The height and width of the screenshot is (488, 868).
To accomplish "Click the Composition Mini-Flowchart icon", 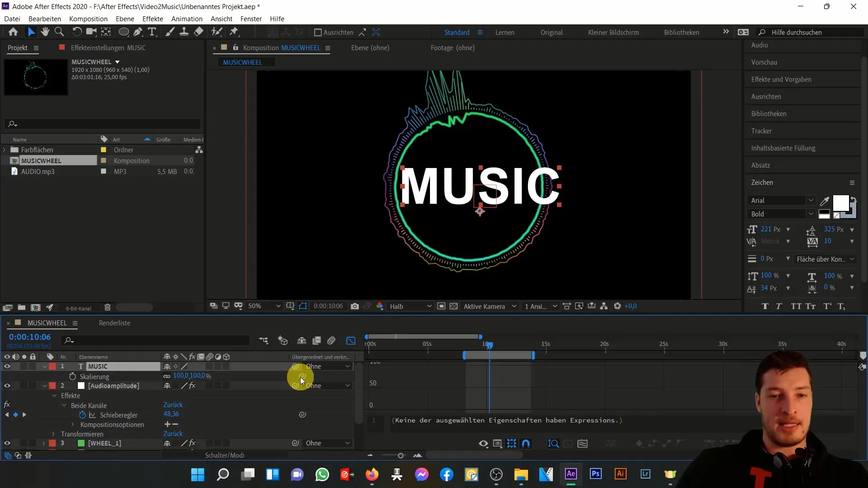I will [264, 341].
